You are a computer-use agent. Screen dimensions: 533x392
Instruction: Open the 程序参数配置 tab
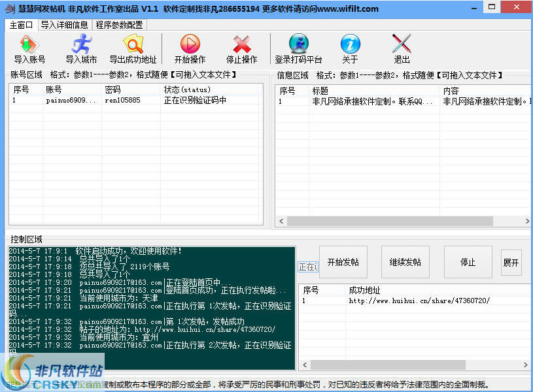click(119, 25)
